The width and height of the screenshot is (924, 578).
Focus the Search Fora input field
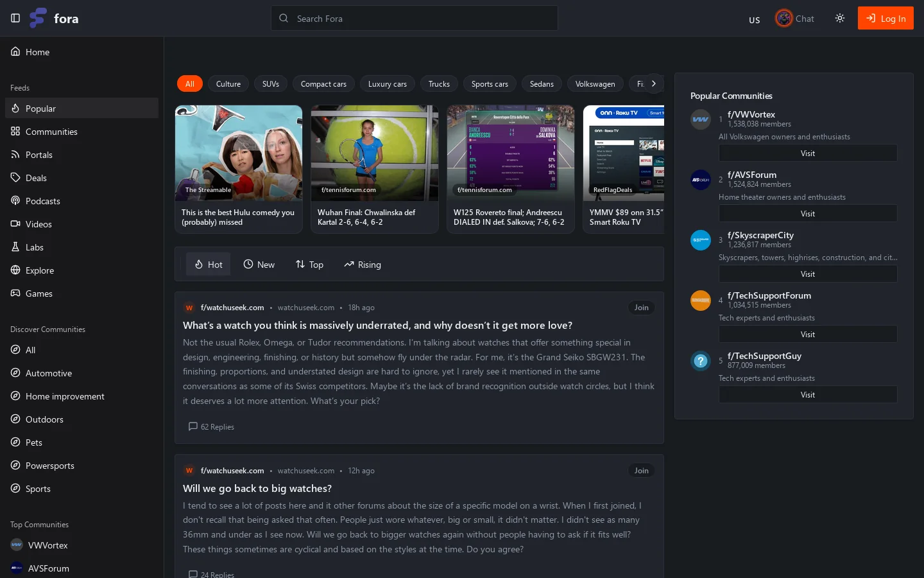point(415,18)
